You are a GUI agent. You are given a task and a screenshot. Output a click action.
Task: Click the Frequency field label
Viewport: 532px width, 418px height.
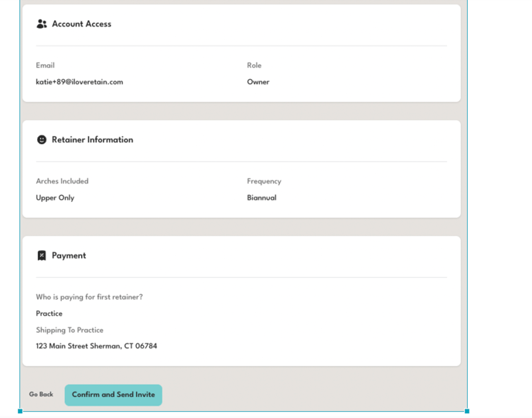tap(264, 181)
